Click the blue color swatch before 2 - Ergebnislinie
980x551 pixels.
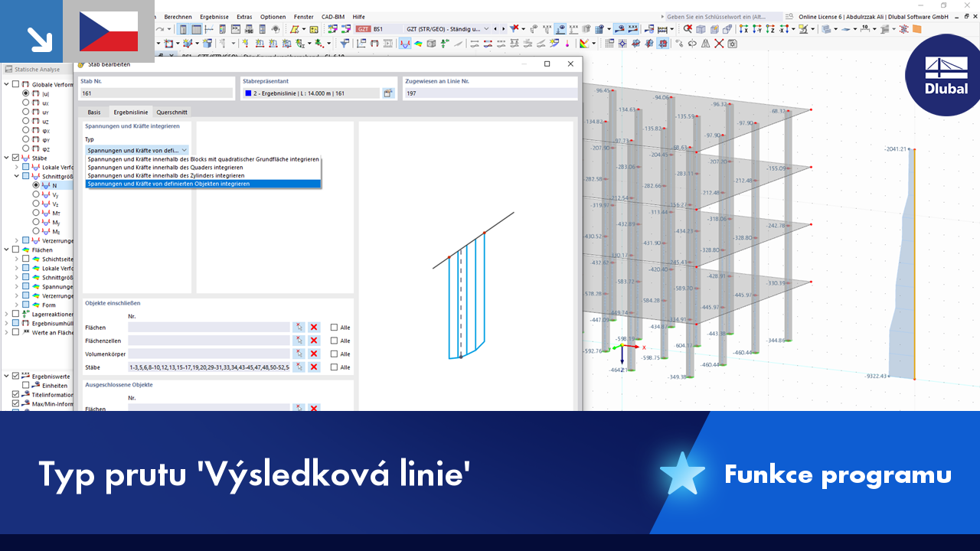coord(248,91)
